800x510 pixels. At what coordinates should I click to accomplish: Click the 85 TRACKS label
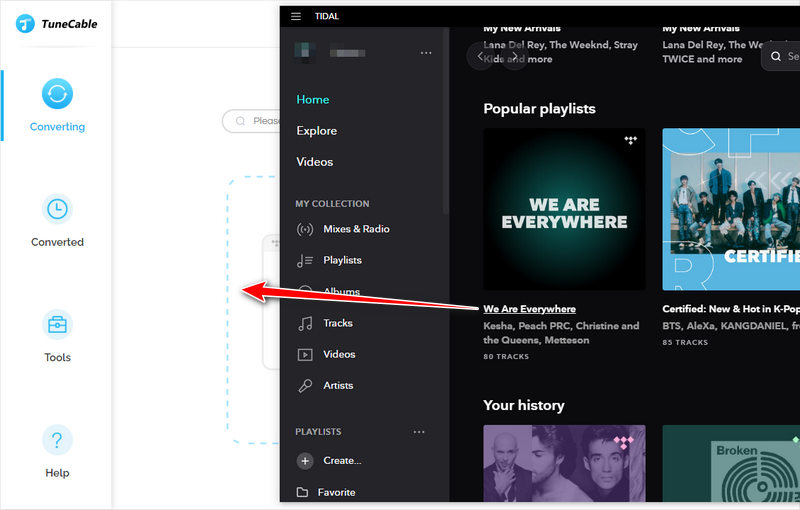click(x=685, y=342)
